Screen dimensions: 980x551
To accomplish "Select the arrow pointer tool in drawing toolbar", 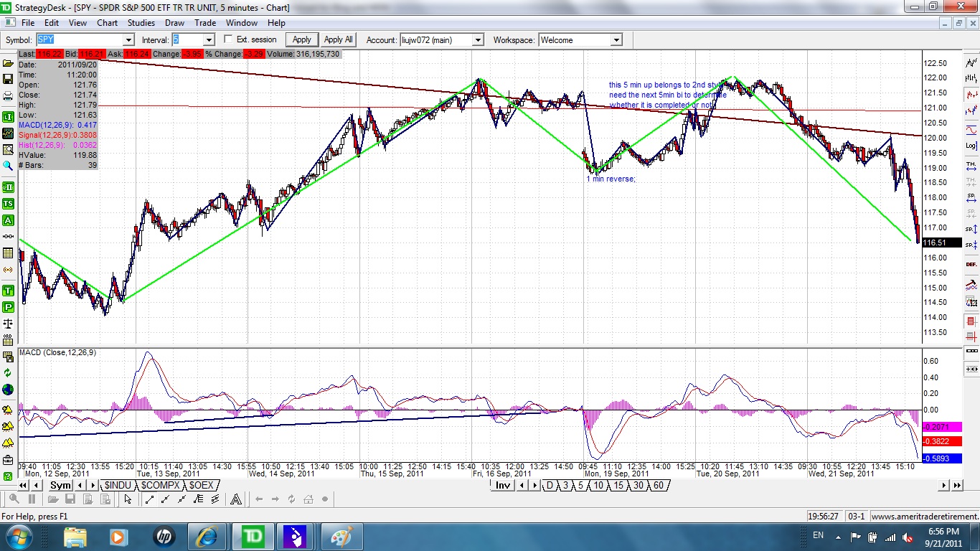I will (x=128, y=499).
